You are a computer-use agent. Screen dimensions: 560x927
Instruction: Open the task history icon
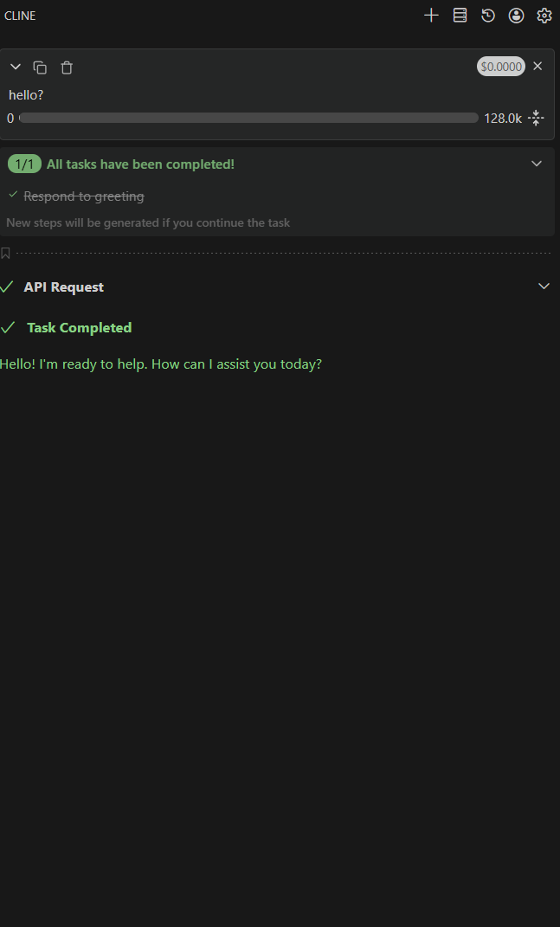tap(488, 16)
